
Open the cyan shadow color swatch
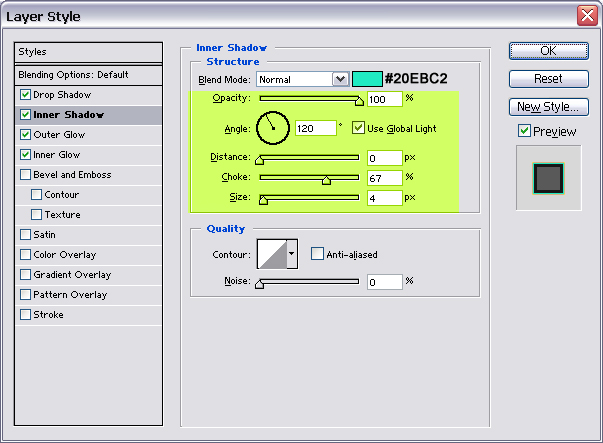tap(366, 79)
